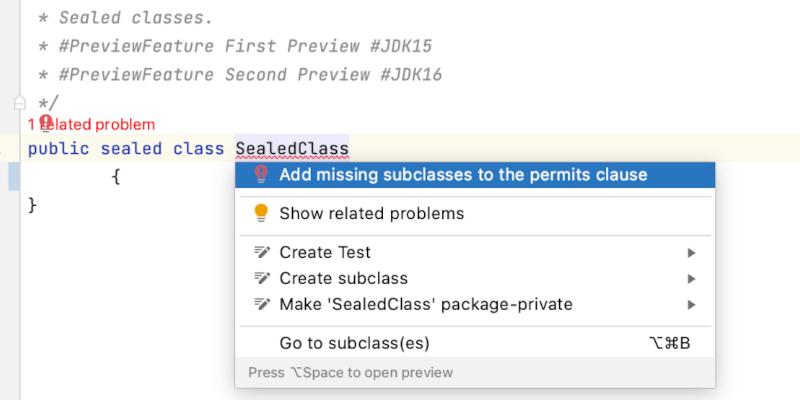Click pencil icon beside Create Test
This screenshot has height=400, width=800.
pos(262,252)
